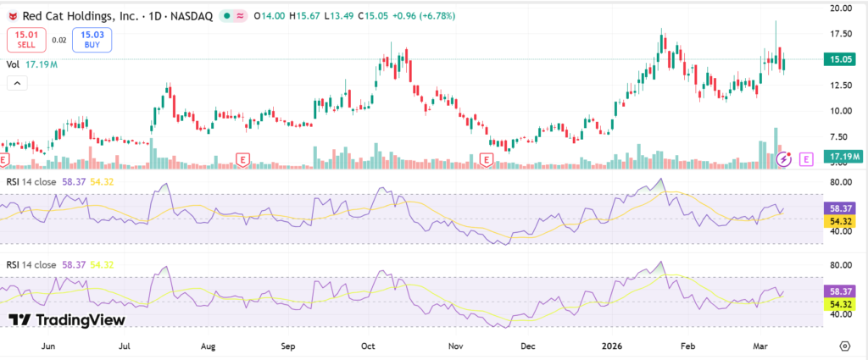
Task: Click the TradingView logo
Action: coord(67,320)
